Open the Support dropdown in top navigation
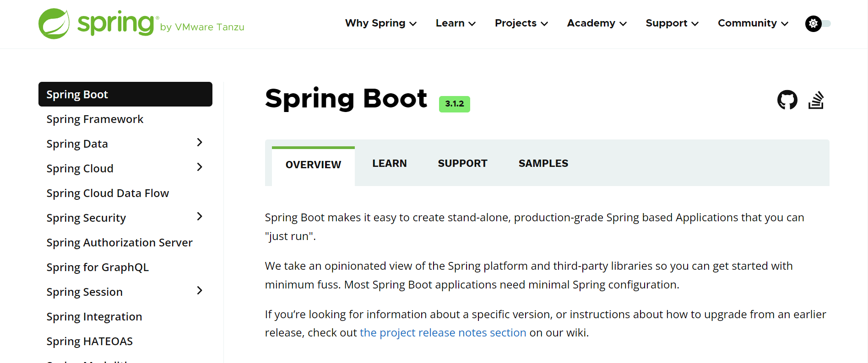868x363 pixels. pyautogui.click(x=672, y=23)
